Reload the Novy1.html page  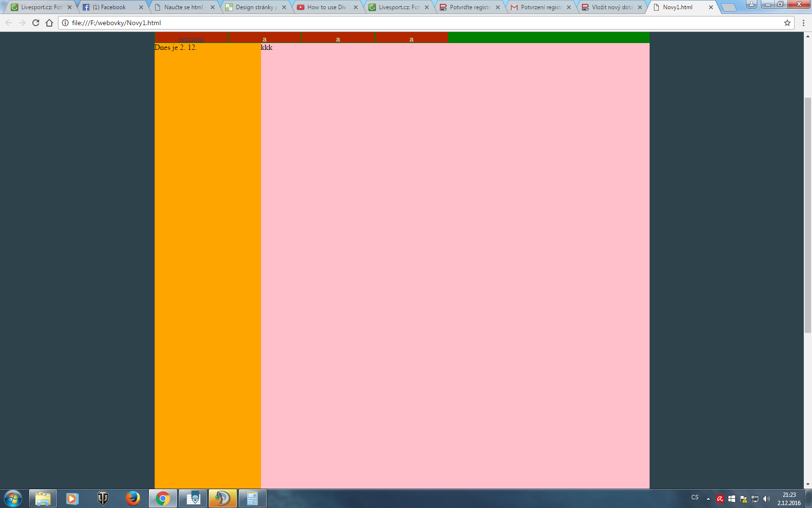[36, 23]
